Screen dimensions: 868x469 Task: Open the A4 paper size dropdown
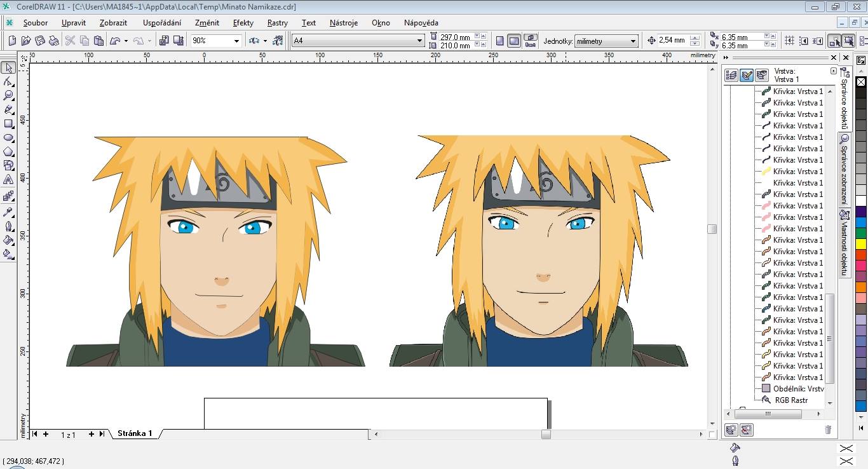pos(419,41)
